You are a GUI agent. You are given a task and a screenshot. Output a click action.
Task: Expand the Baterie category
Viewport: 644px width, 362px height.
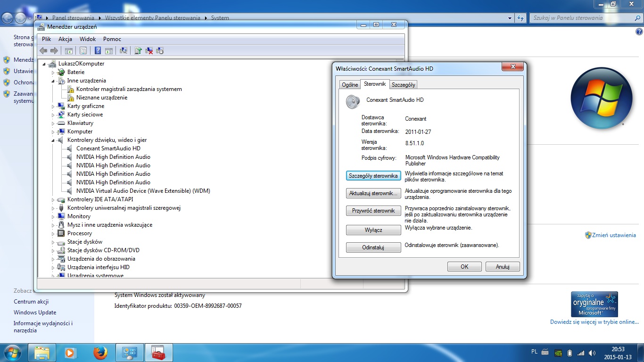[53, 73]
